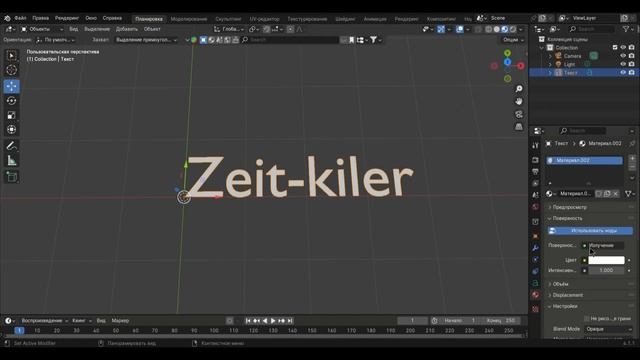Toggle visibility eye for Camera

[623, 56]
